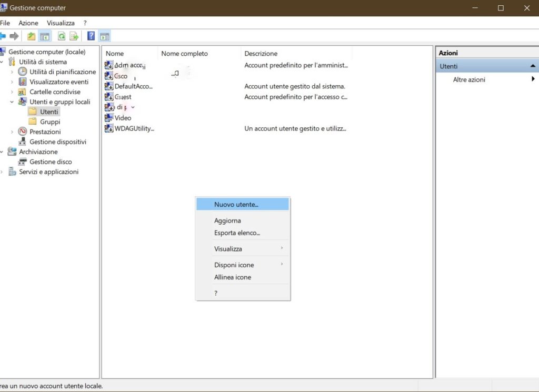This screenshot has width=539, height=392.
Task: Click Esporta elenco... in context menu
Action: click(x=237, y=233)
